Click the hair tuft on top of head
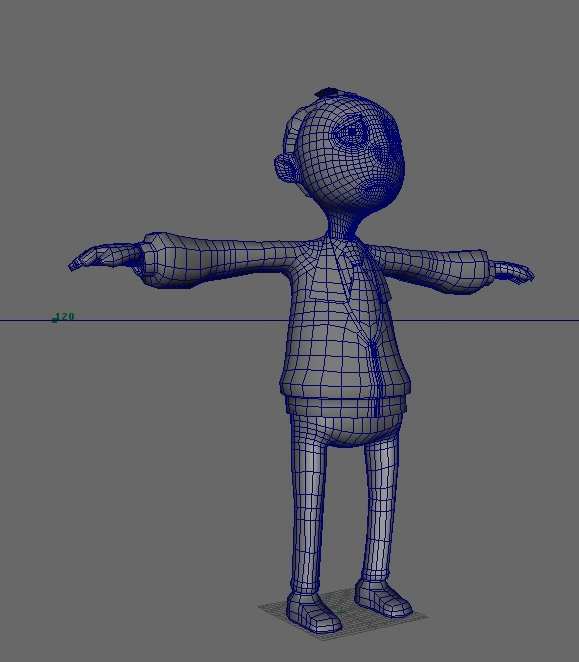 326,92
